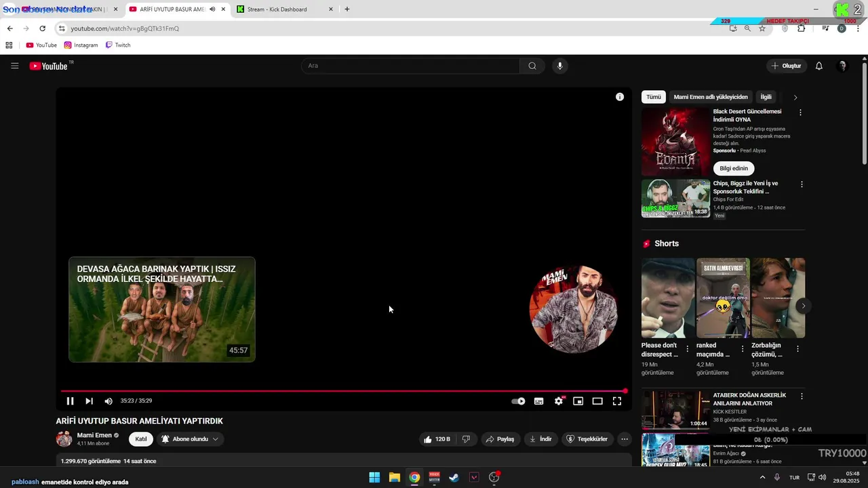The height and width of the screenshot is (488, 868).
Task: Mute the video player volume icon
Action: coord(108,401)
